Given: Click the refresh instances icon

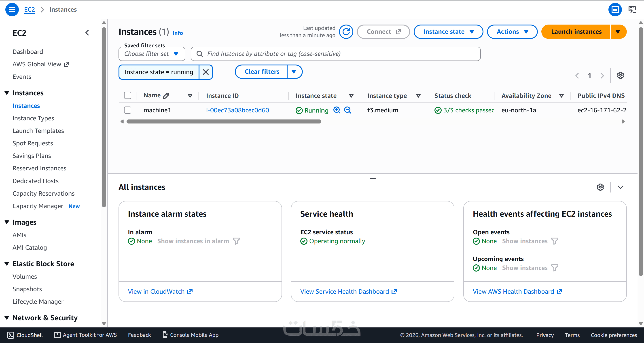Looking at the screenshot, I should pyautogui.click(x=346, y=32).
